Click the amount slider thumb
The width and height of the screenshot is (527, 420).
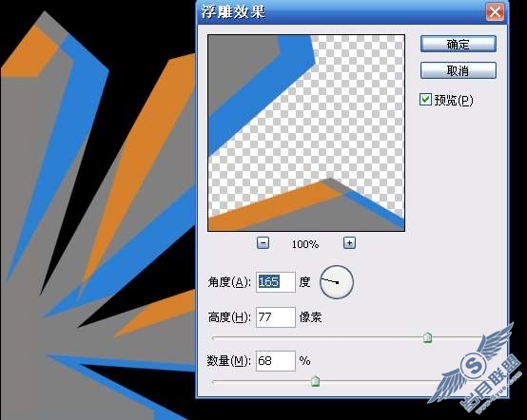(x=315, y=381)
